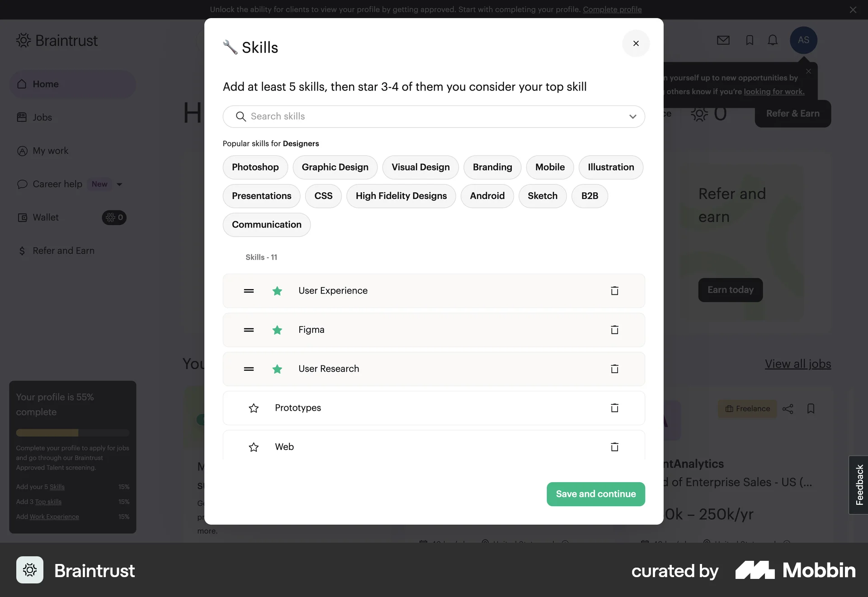Screen dimensions: 868x597
Task: Open Home from the sidebar menu
Action: point(46,84)
